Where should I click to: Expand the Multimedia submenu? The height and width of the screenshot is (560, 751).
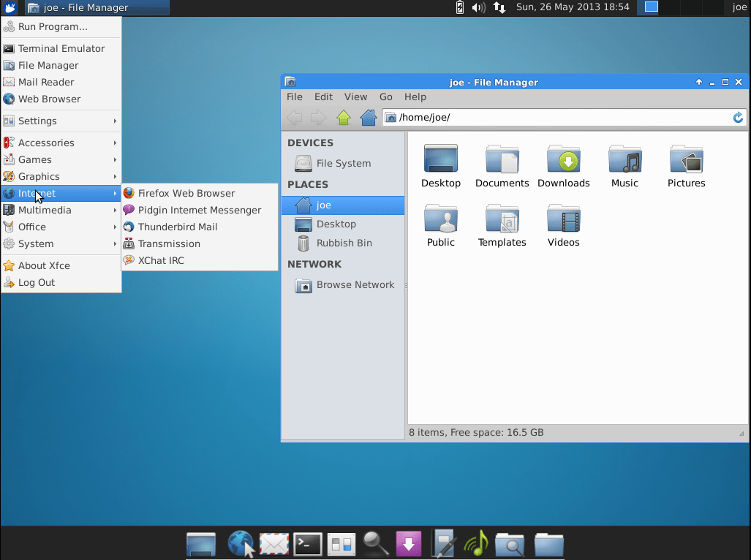(44, 210)
